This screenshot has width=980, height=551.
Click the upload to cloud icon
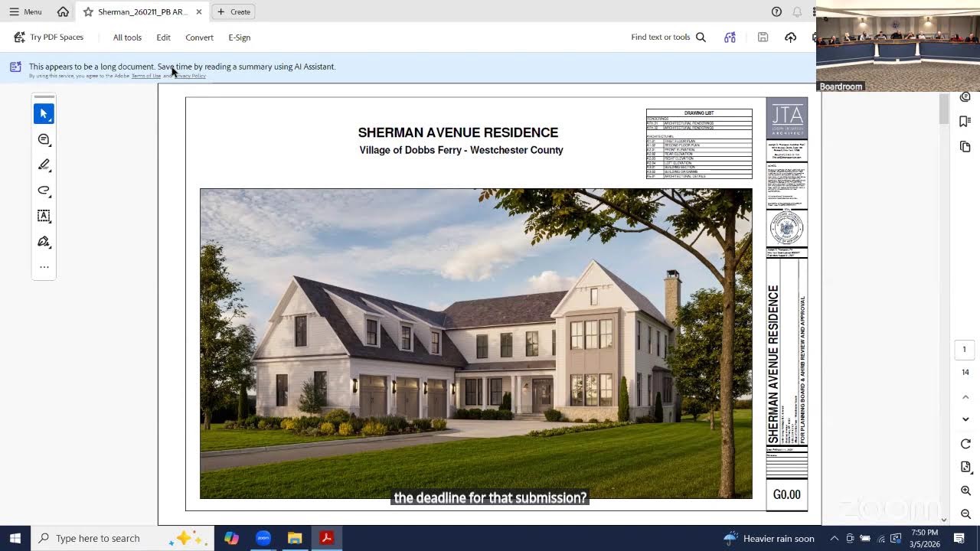(790, 37)
